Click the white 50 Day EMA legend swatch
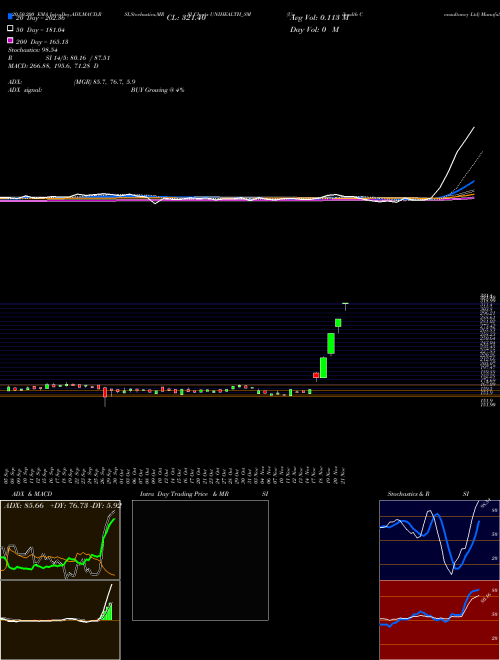This screenshot has width=500, height=660. pos(11,28)
